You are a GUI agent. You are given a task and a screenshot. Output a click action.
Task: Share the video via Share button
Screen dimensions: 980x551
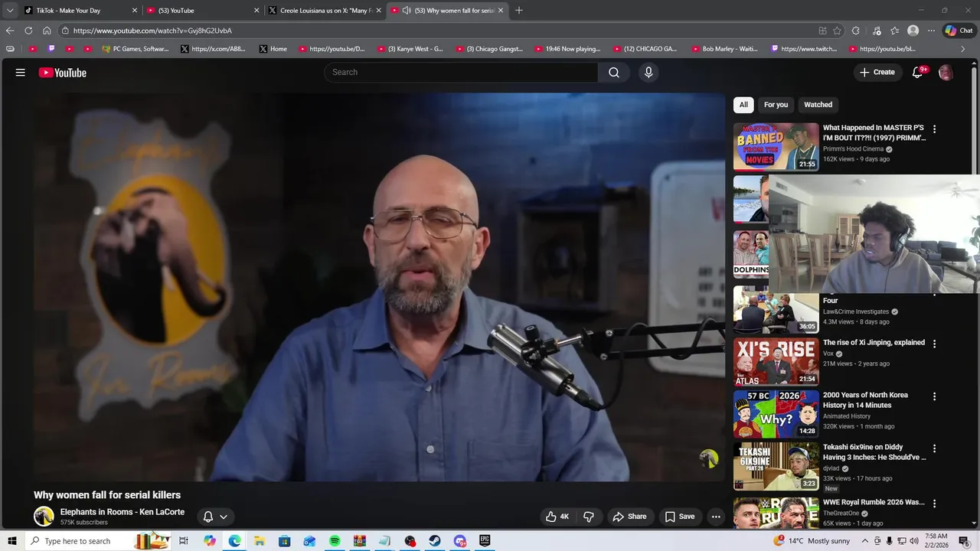click(x=629, y=517)
